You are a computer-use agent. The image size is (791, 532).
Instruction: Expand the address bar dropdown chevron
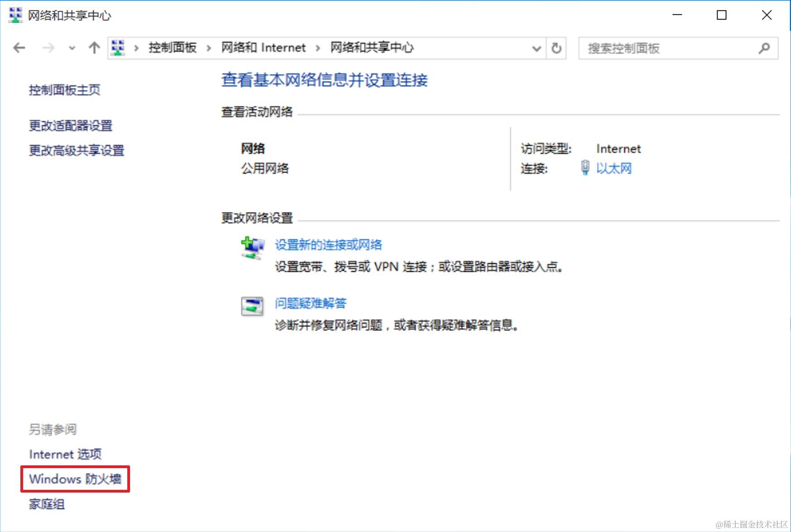coord(536,48)
